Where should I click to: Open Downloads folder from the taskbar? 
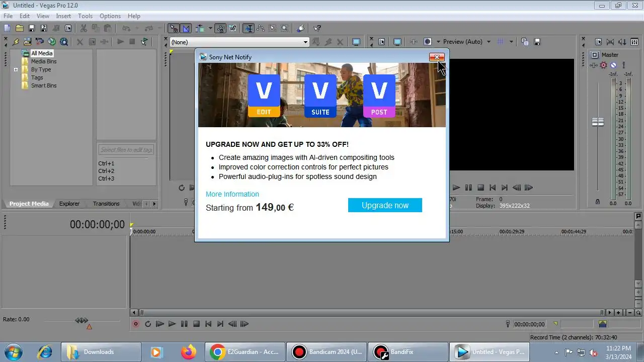101,352
